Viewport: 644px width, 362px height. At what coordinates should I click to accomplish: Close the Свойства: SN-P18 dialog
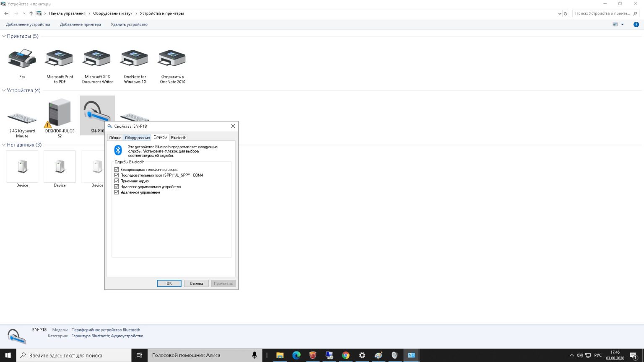(233, 126)
